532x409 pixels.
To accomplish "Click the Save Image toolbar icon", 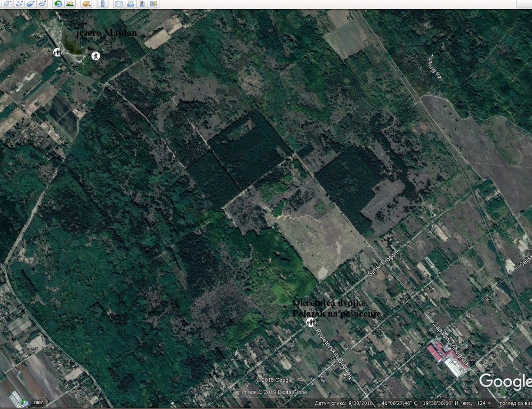I will tap(142, 4).
